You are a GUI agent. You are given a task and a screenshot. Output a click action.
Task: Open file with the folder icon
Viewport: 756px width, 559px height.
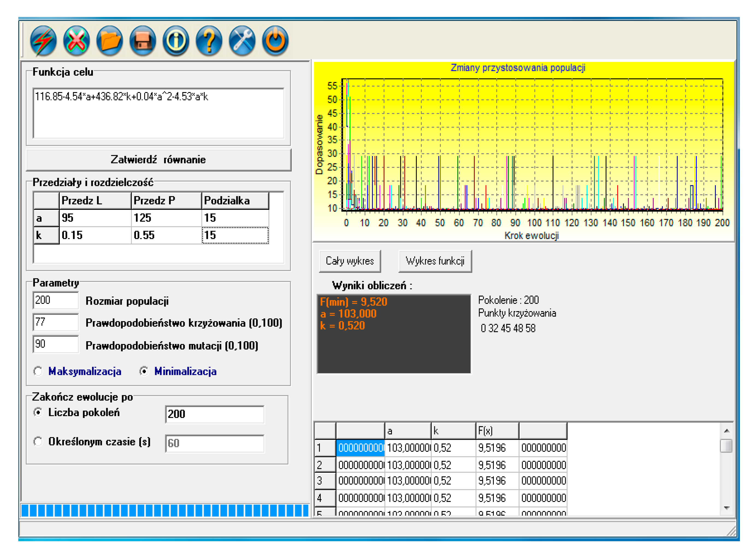[x=110, y=41]
